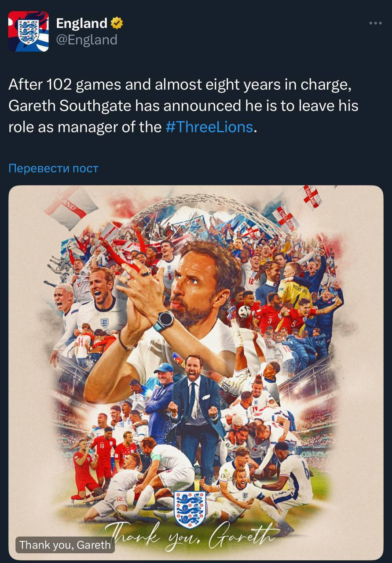Show the 'Thank you, Gareth' alt text badge
This screenshot has height=563, width=392.
point(65,545)
